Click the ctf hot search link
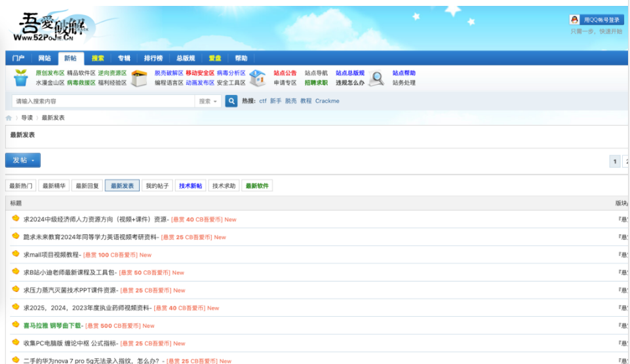This screenshot has height=364, width=630. pyautogui.click(x=263, y=101)
